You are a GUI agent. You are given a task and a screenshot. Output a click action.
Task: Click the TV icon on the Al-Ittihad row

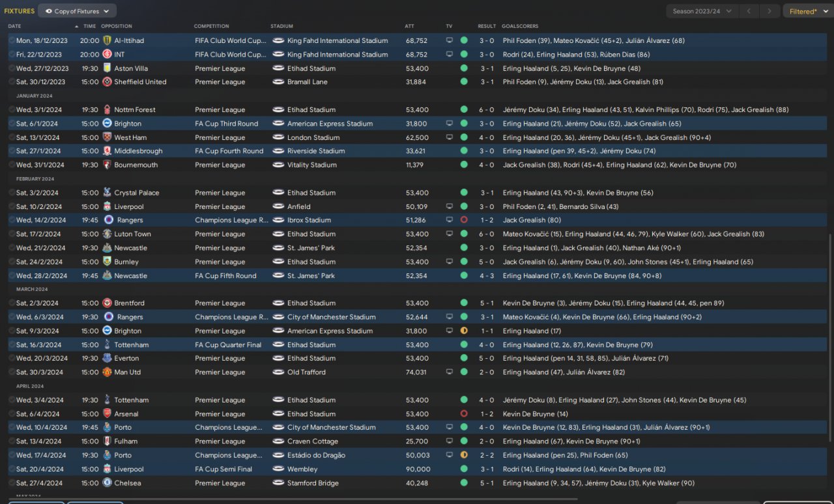tap(449, 40)
